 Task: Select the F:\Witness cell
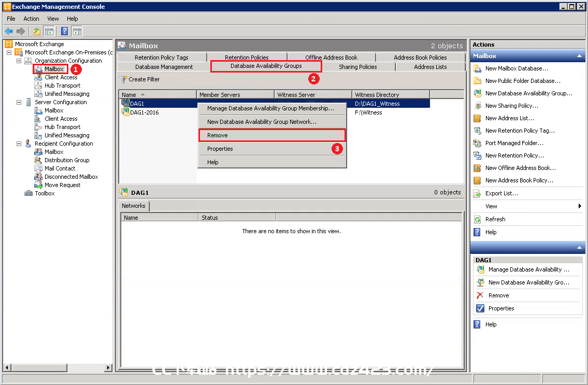tap(368, 112)
